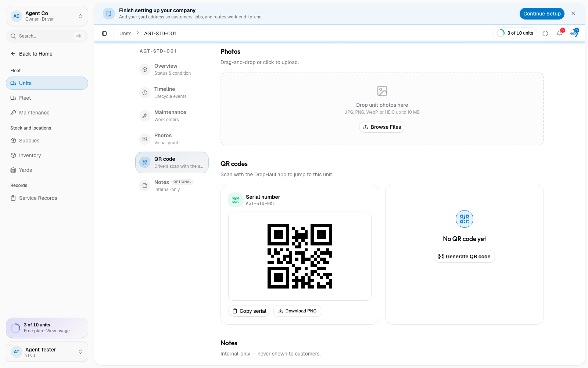The width and height of the screenshot is (588, 368).
Task: Open Service Records
Action: [47, 198]
